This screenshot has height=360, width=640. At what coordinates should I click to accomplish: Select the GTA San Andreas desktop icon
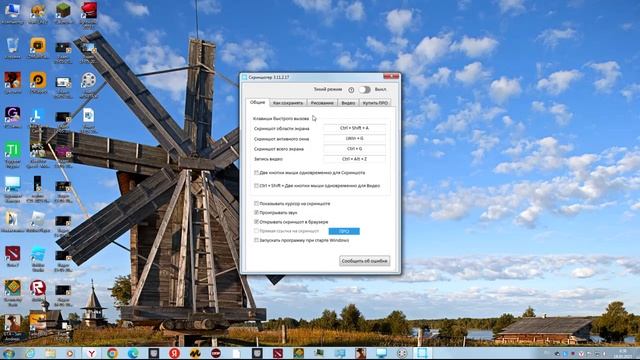[x=12, y=327]
